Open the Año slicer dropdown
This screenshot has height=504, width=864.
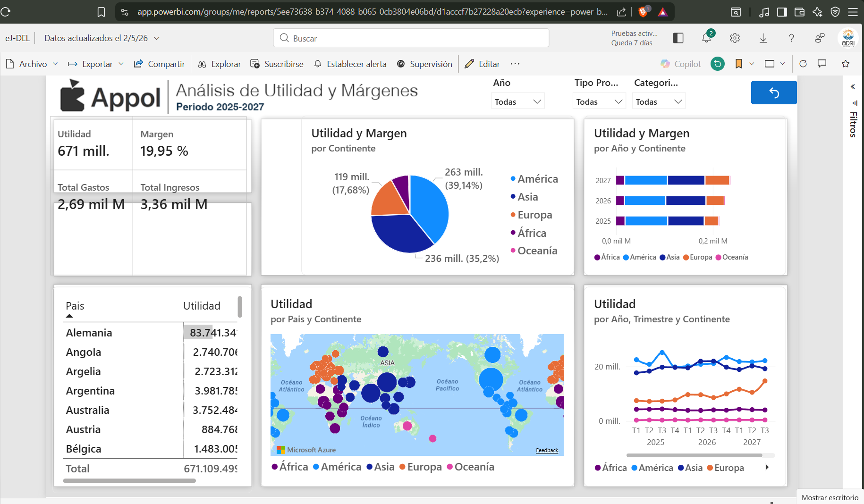coord(517,101)
